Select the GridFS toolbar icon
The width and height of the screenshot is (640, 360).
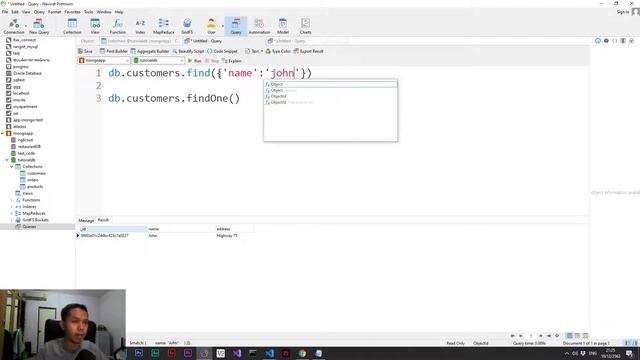tap(187, 26)
